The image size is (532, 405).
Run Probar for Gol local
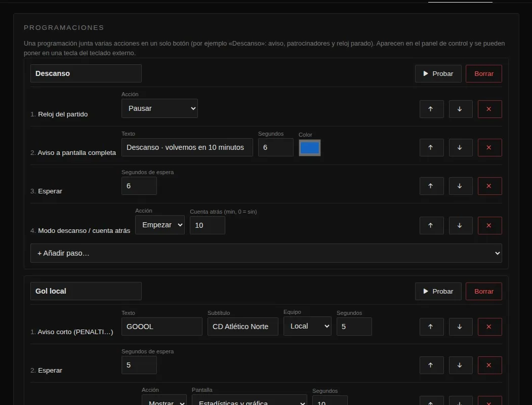[438, 292]
